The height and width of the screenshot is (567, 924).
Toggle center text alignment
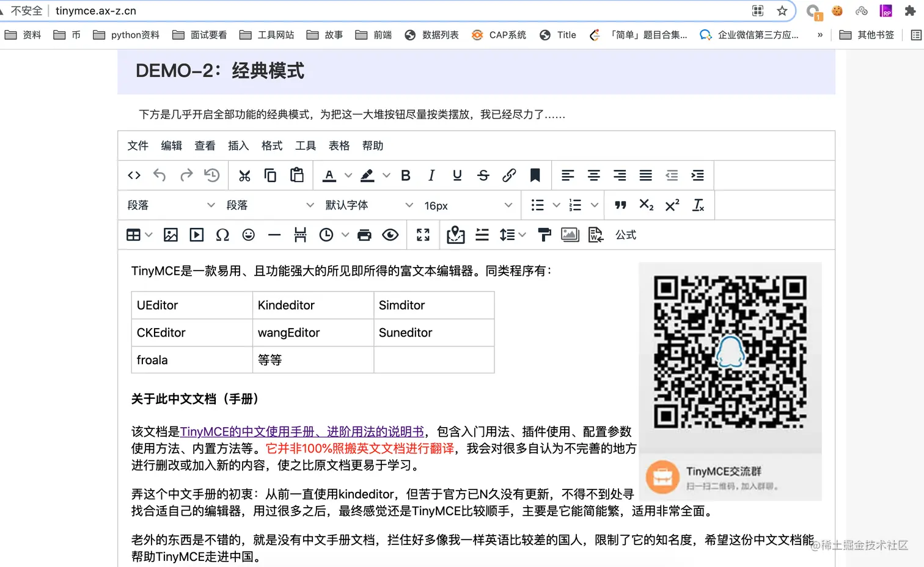(x=593, y=176)
